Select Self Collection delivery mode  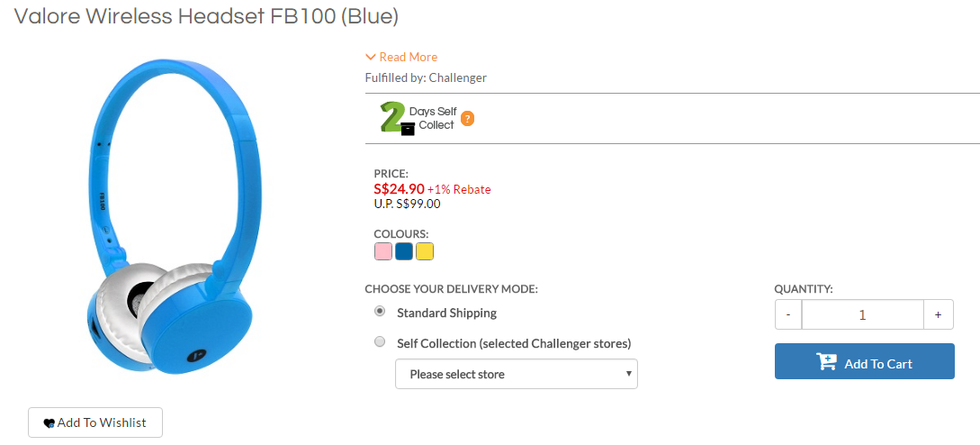pos(380,342)
